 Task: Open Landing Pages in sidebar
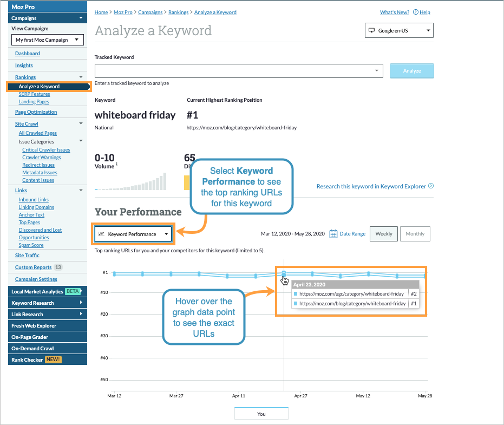[34, 102]
